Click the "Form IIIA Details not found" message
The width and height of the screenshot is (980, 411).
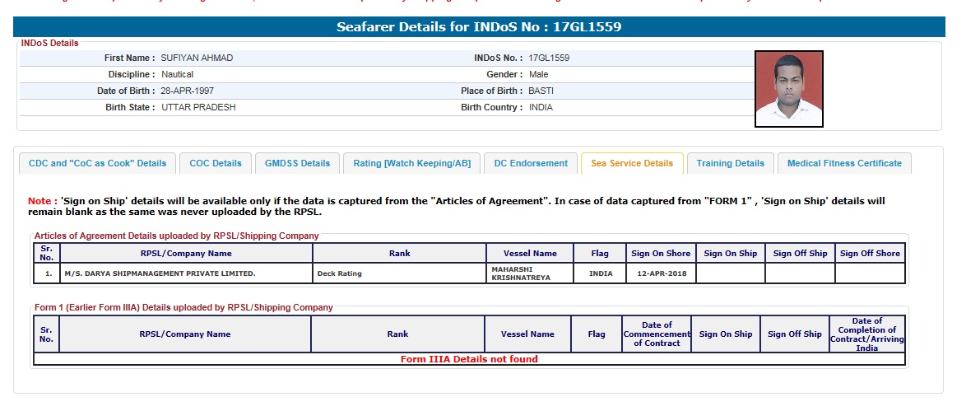(469, 359)
